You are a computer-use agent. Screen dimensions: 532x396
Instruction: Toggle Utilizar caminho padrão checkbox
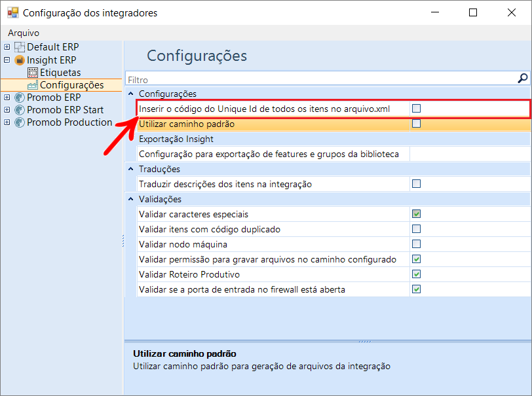click(x=416, y=124)
